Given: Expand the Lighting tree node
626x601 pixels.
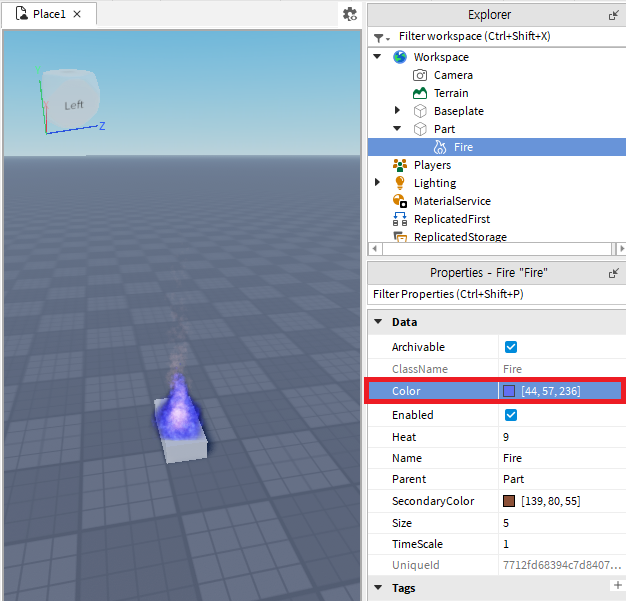Looking at the screenshot, I should [377, 182].
